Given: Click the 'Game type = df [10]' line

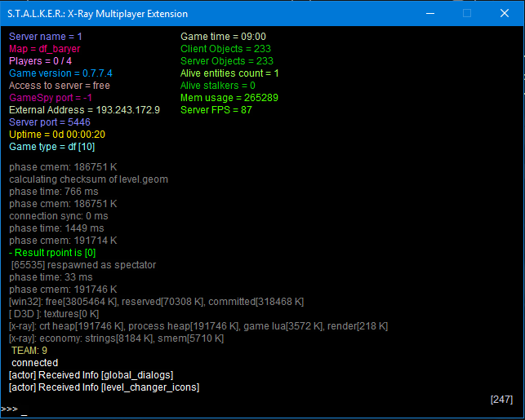Looking at the screenshot, I should 52,147.
